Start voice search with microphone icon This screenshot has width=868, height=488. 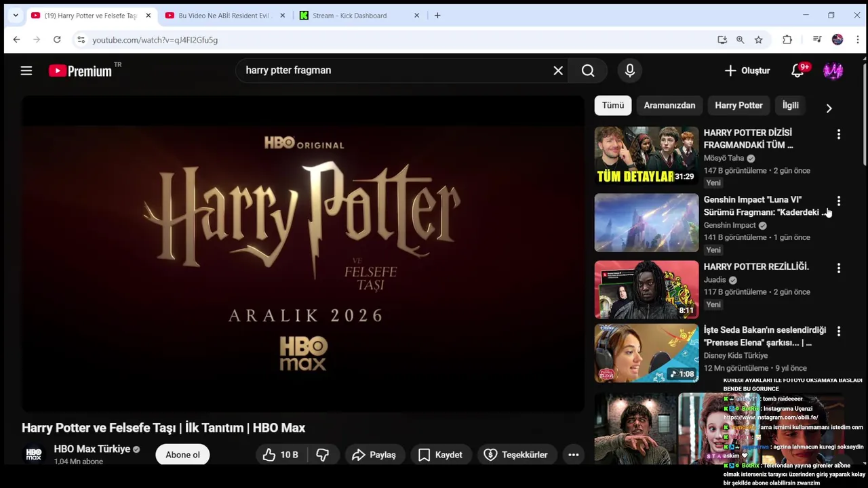pos(630,70)
